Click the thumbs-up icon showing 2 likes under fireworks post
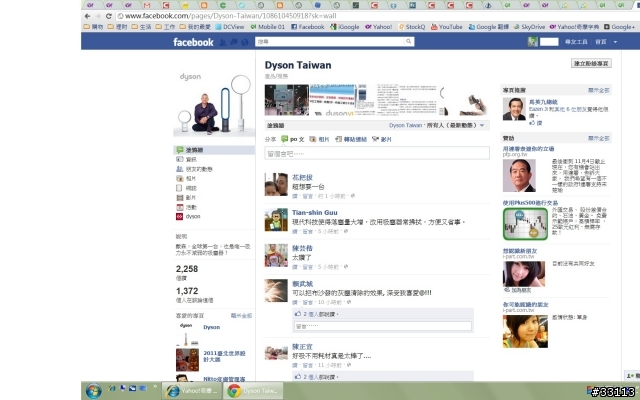The height and width of the screenshot is (400, 640). 298,314
